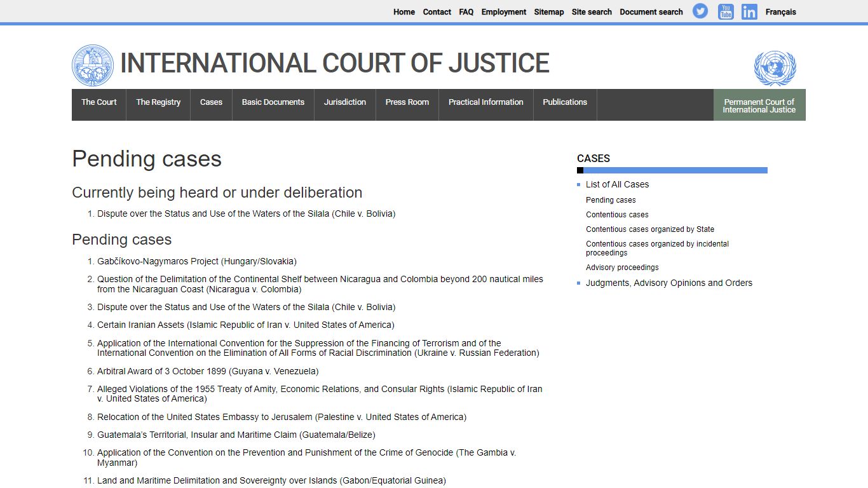868x488 pixels.
Task: Open Silala case in Pending cases list
Action: point(247,307)
